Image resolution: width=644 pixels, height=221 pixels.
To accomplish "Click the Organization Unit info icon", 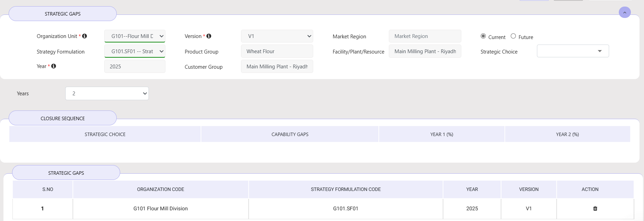I will click(x=85, y=36).
